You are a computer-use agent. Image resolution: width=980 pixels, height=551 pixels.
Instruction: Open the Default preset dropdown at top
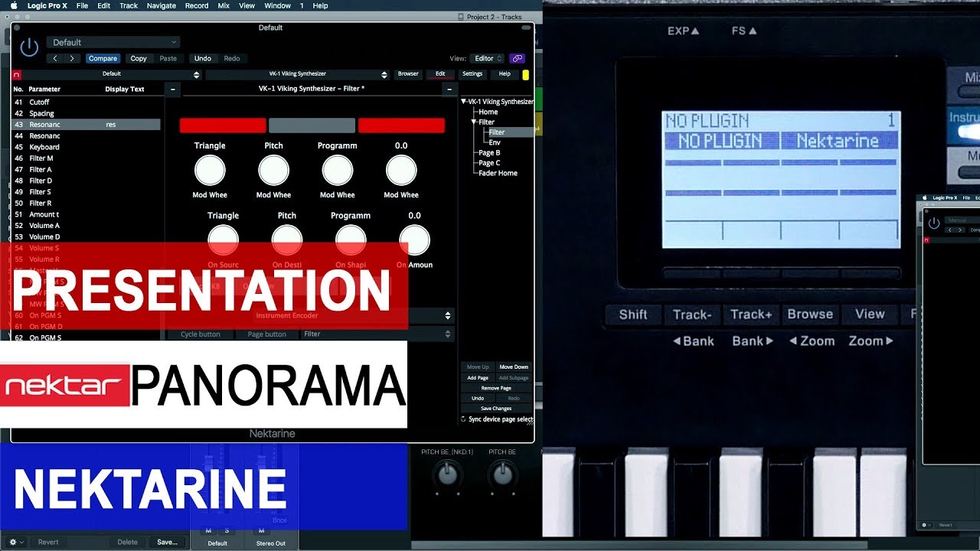[x=113, y=42]
